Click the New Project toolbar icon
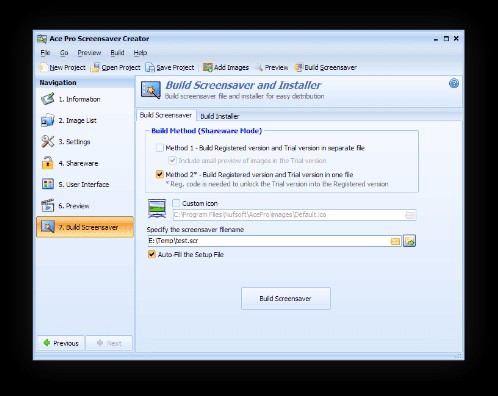Image resolution: width=498 pixels, height=396 pixels. tap(43, 67)
